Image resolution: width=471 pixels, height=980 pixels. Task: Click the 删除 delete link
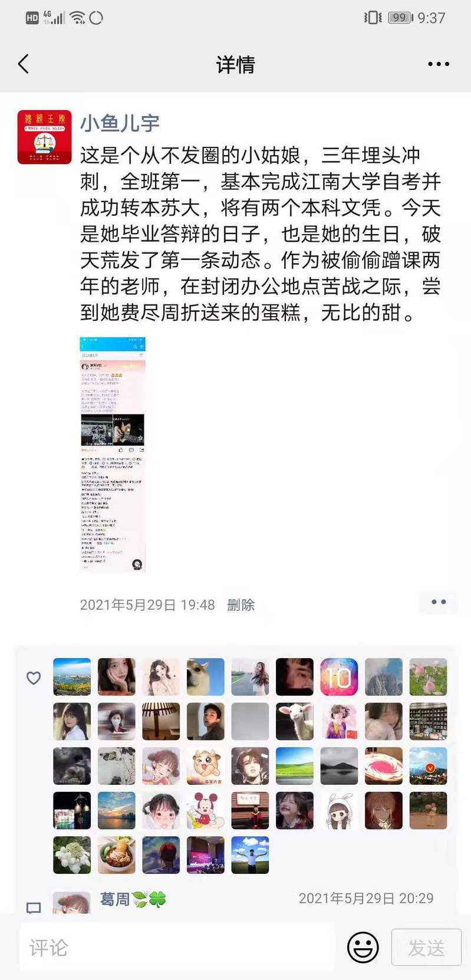click(x=241, y=604)
